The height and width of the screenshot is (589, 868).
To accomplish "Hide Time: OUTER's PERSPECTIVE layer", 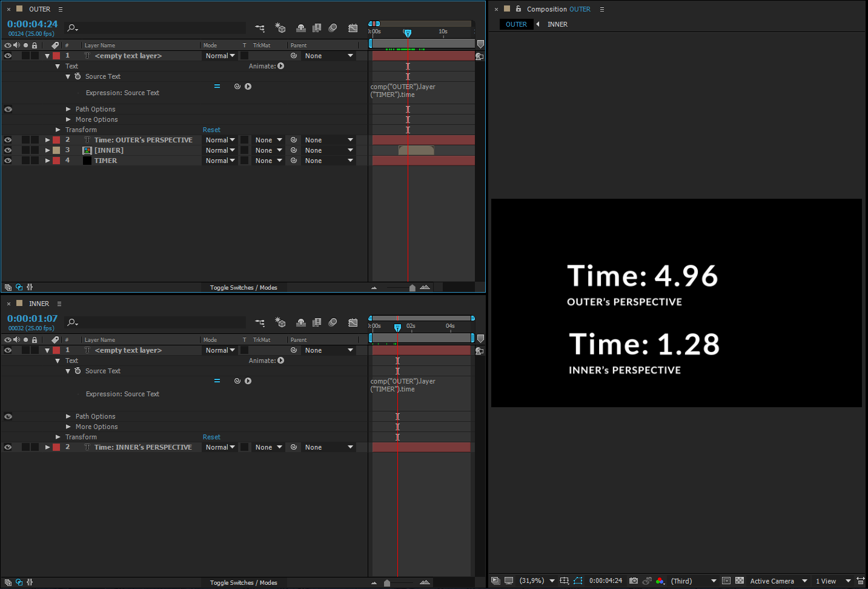I will click(8, 140).
